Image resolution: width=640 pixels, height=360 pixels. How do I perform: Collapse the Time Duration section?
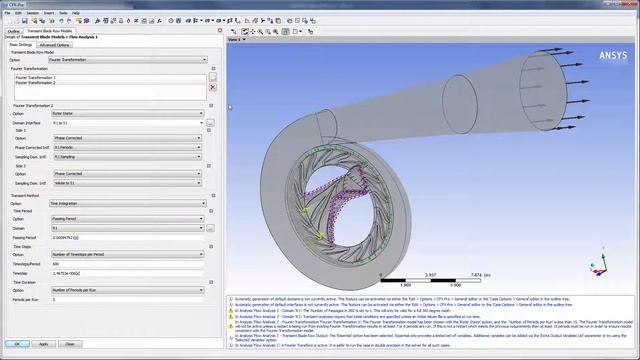211,282
